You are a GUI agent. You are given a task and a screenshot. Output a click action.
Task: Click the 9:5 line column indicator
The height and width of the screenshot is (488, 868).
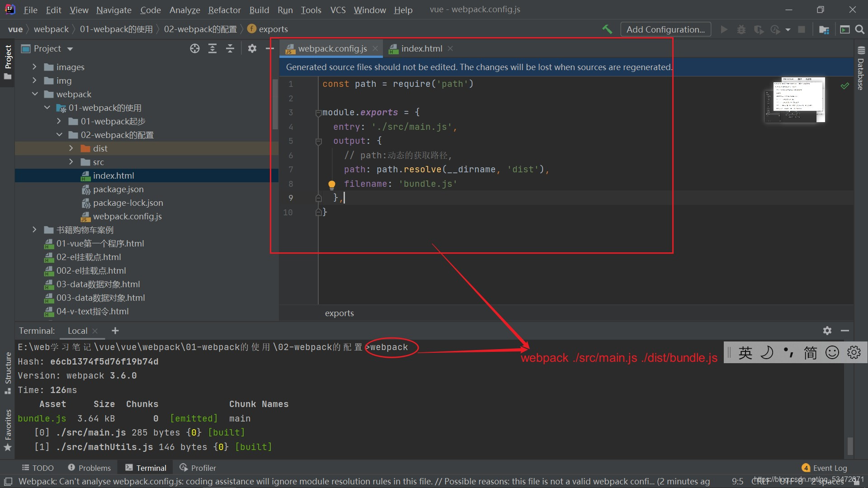pos(737,482)
